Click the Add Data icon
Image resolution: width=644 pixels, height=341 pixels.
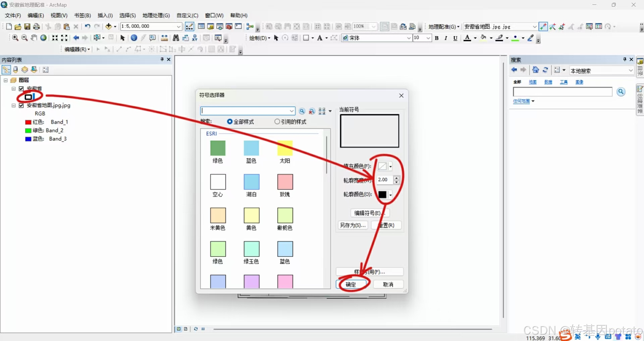coord(109,26)
